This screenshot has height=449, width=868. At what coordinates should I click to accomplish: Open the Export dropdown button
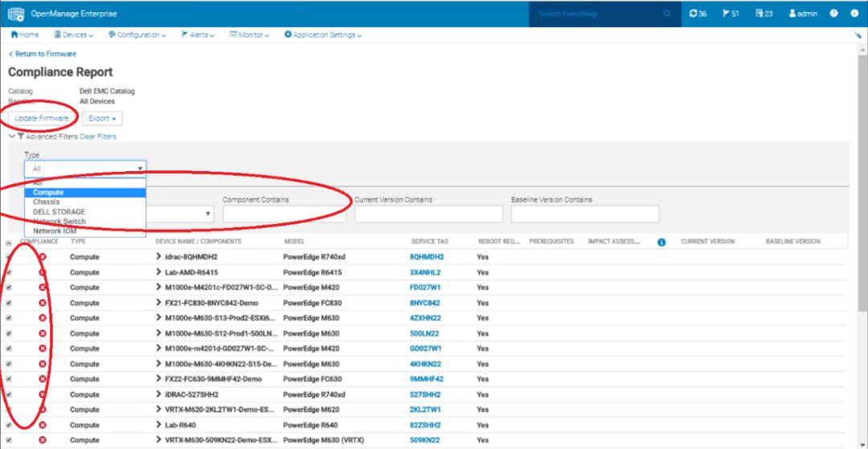point(102,118)
